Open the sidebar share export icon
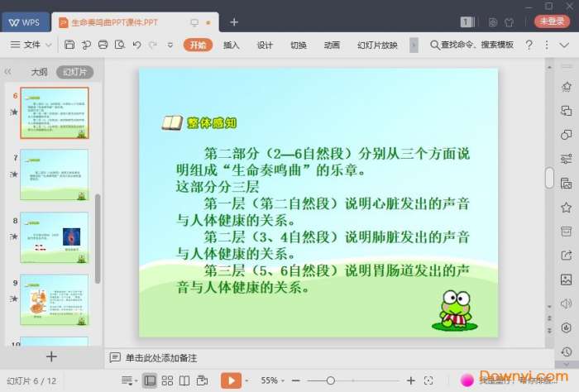The image size is (579, 392). 566,255
